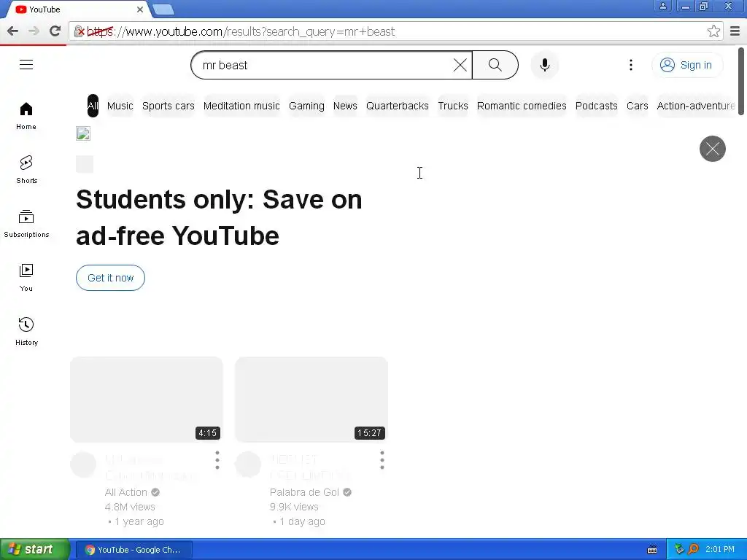Click the browser Back arrow
747x560 pixels.
[x=13, y=31]
